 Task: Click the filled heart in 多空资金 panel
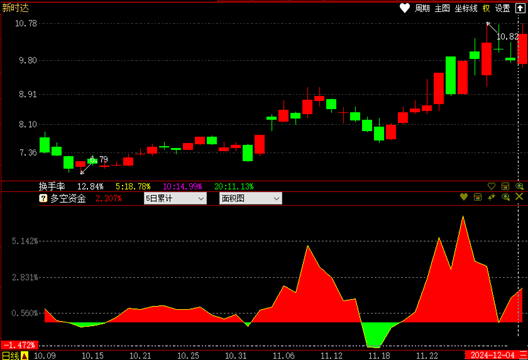click(x=464, y=197)
